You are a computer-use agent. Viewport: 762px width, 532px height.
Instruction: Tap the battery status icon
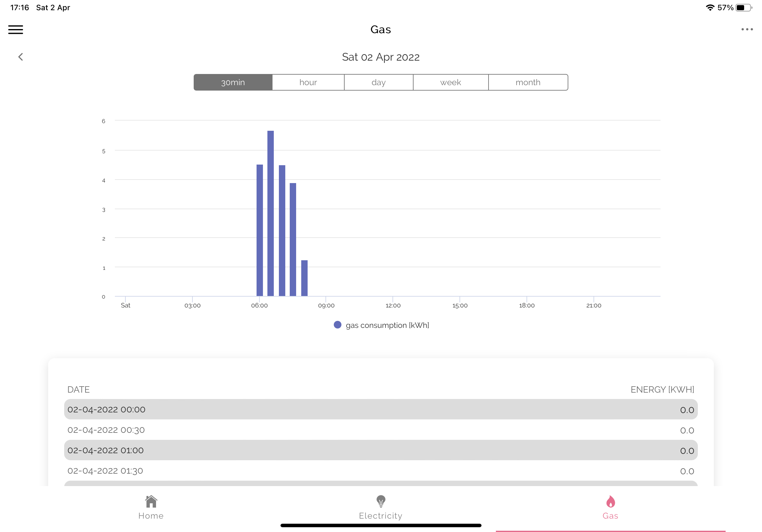tap(743, 8)
